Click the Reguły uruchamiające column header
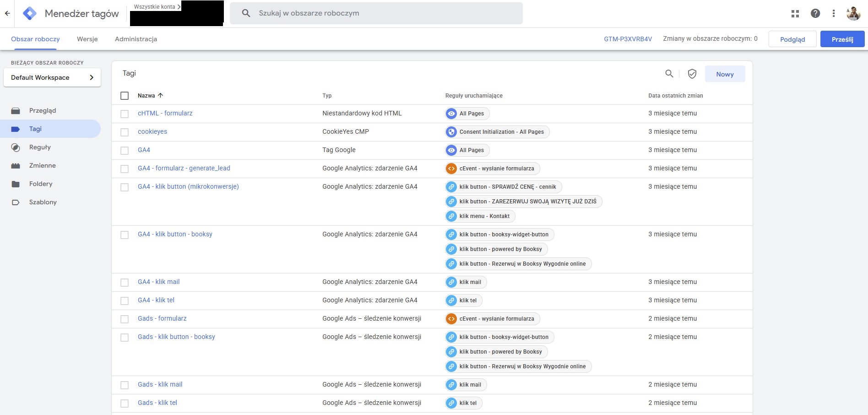Image resolution: width=868 pixels, height=415 pixels. pyautogui.click(x=474, y=96)
